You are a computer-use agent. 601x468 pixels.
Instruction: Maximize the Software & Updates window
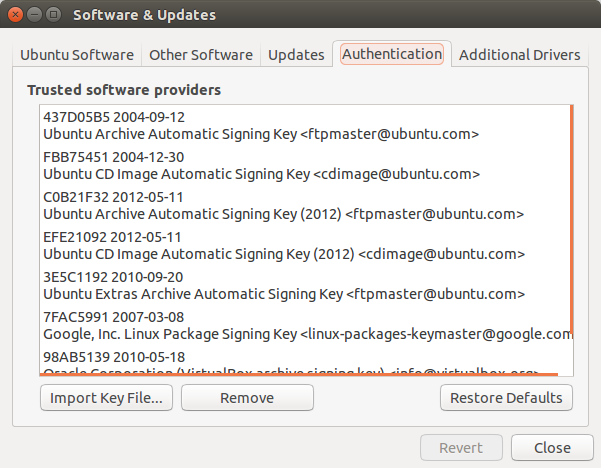click(53, 15)
